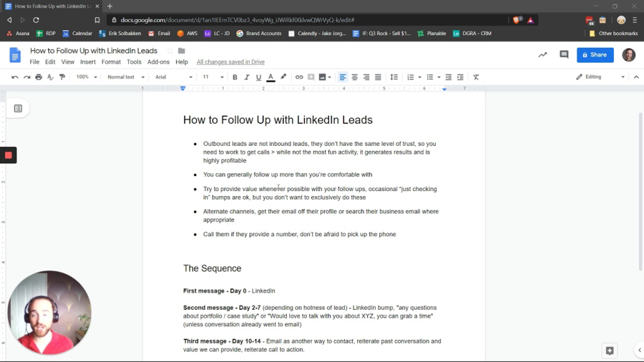644x362 pixels.
Task: Click the Asana bookmark in bookmarks bar
Action: coord(18,33)
